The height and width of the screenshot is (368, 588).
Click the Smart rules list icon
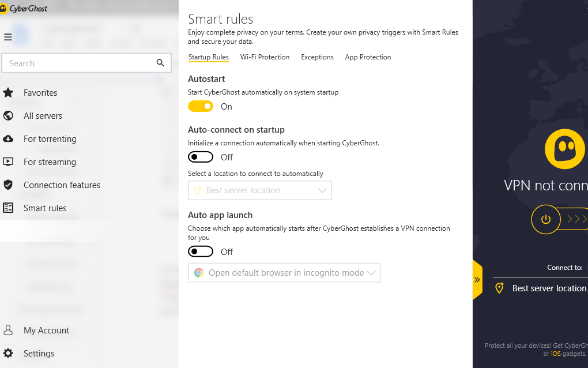click(8, 208)
